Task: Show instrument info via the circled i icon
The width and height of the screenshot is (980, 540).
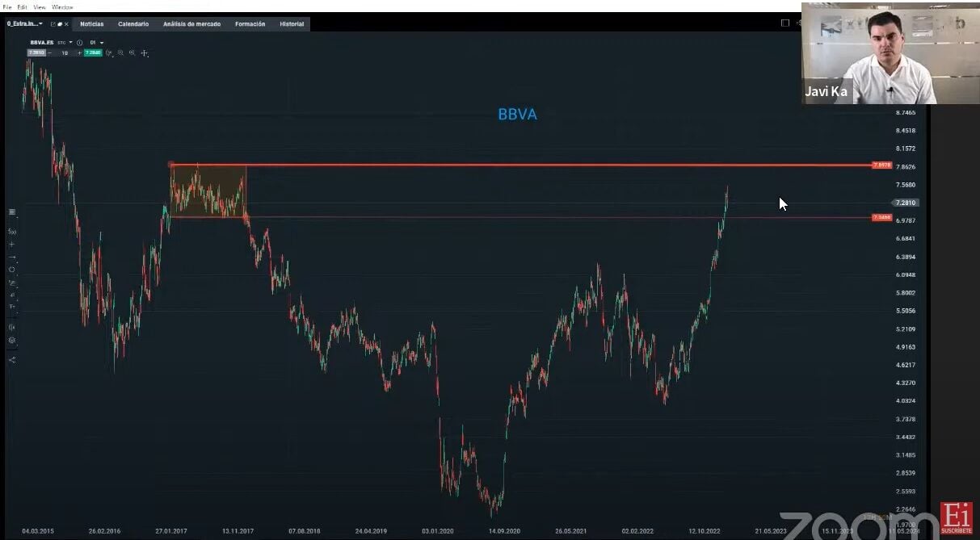Action: [x=79, y=42]
